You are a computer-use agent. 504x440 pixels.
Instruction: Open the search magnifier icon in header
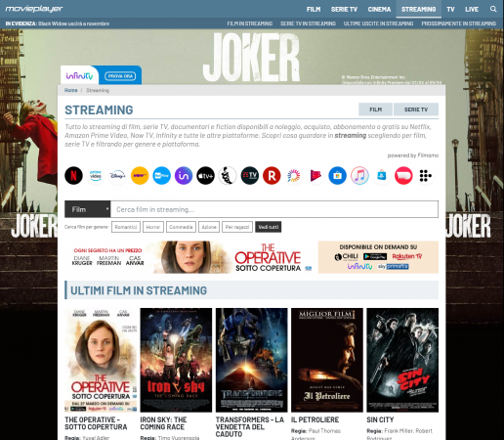click(493, 9)
